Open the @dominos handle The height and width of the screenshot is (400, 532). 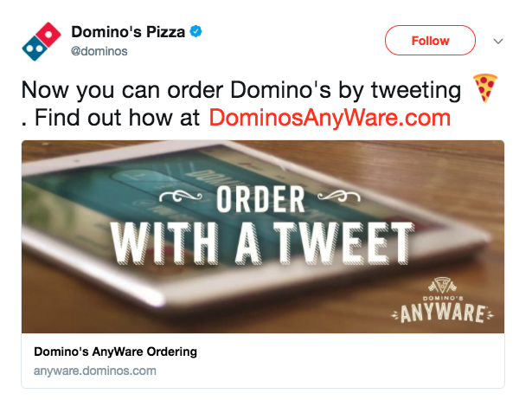point(99,51)
